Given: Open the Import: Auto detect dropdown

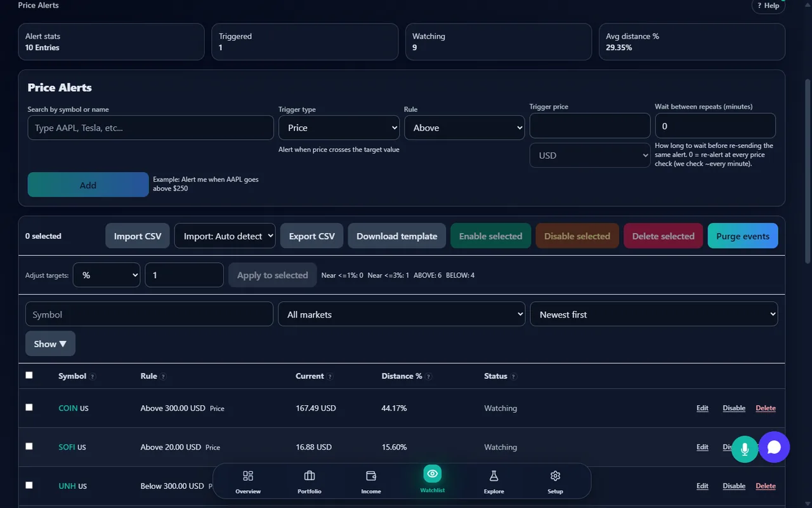Looking at the screenshot, I should tap(225, 236).
